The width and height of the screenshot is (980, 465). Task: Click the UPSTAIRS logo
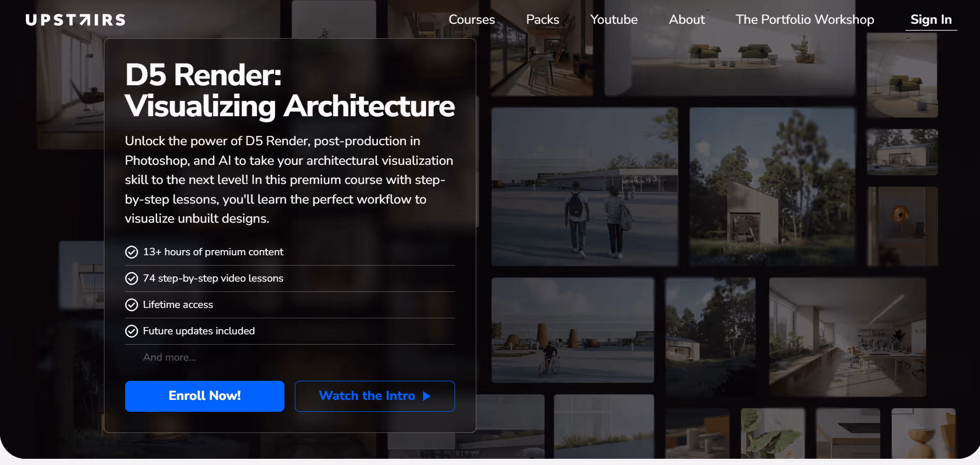coord(76,20)
